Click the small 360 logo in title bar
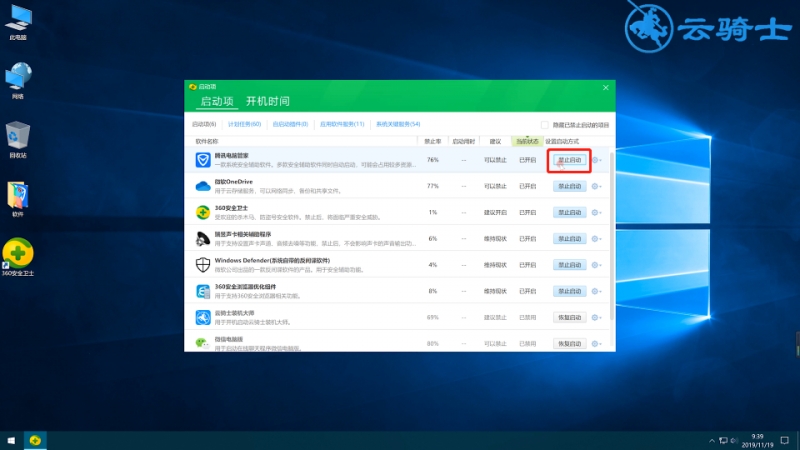This screenshot has width=800, height=450. (x=192, y=87)
